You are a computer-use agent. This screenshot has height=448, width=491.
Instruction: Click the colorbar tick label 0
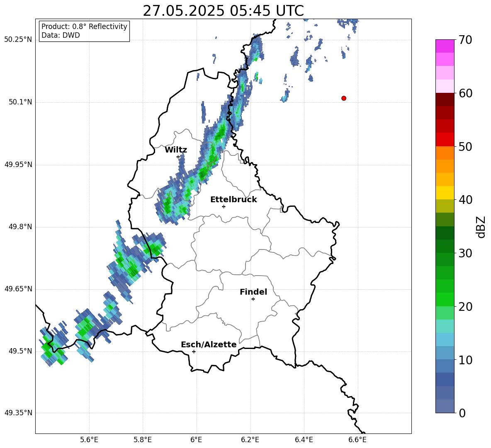tap(462, 413)
